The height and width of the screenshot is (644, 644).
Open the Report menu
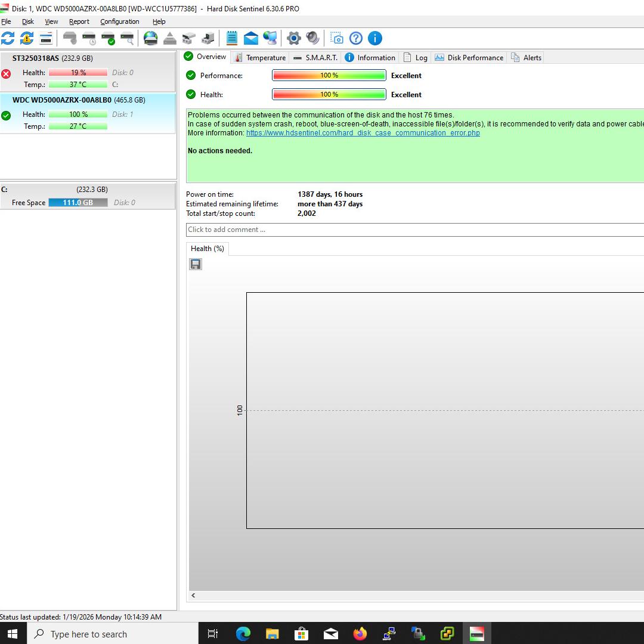coord(79,21)
